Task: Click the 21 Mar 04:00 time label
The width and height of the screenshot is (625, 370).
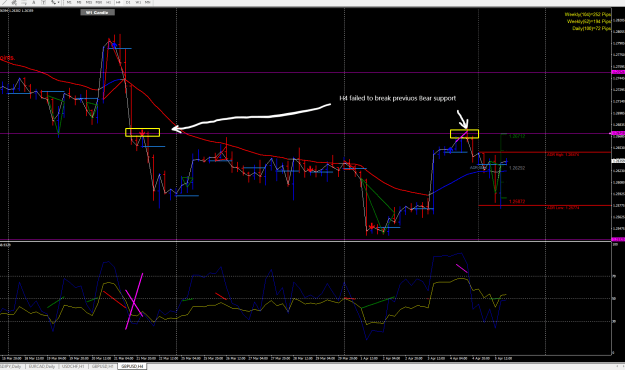Action: (x=124, y=358)
